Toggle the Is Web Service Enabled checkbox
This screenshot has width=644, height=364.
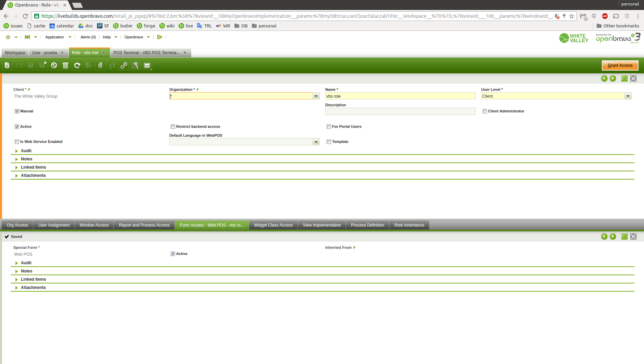17,142
